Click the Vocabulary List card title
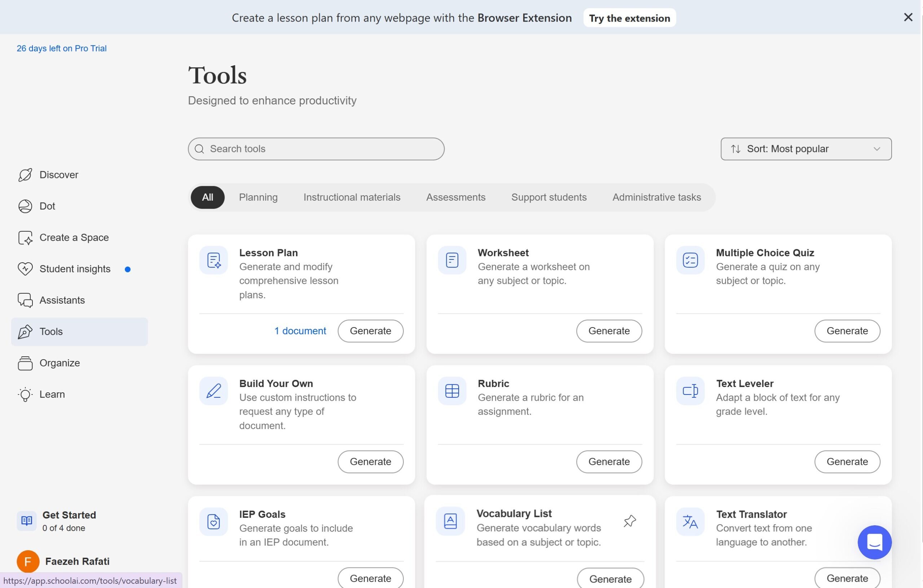 tap(514, 513)
